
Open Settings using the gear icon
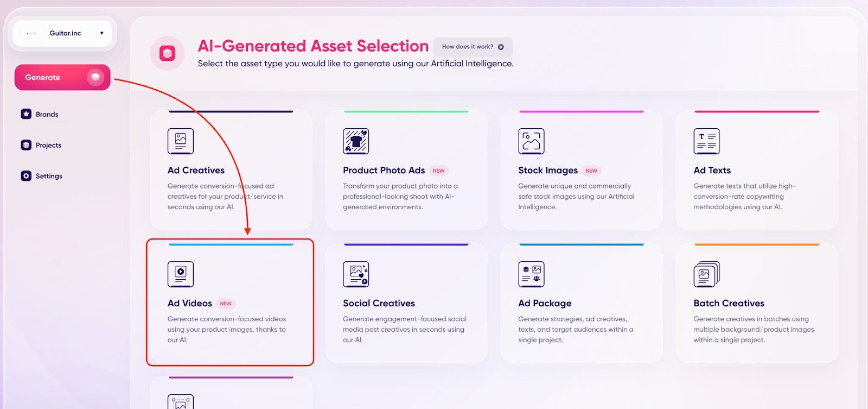(x=25, y=175)
